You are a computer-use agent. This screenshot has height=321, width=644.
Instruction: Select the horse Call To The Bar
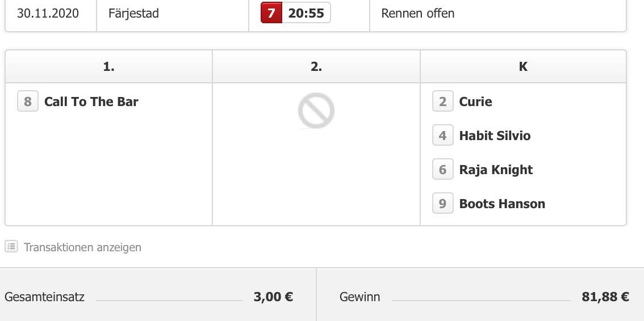click(x=91, y=102)
